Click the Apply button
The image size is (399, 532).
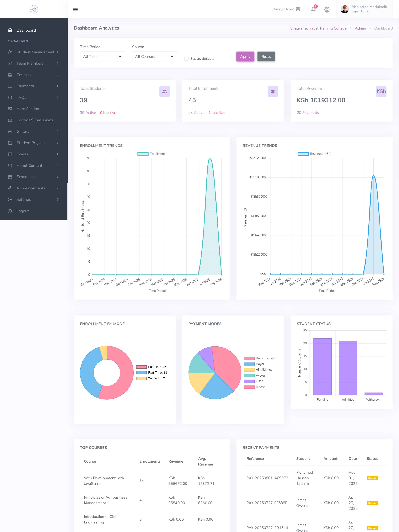click(245, 56)
